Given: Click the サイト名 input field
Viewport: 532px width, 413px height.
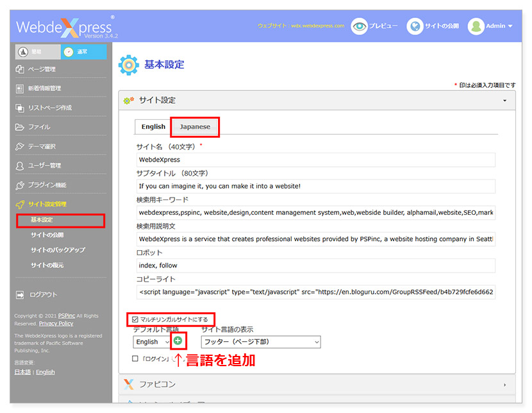Looking at the screenshot, I should [316, 160].
